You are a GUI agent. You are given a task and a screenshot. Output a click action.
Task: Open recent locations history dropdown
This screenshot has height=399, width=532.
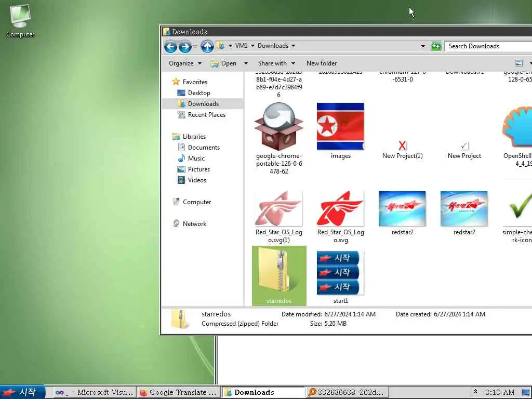coord(195,46)
